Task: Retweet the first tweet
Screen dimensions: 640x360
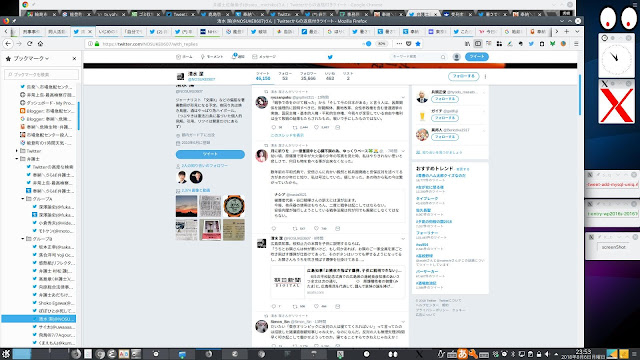Action: (x=295, y=127)
